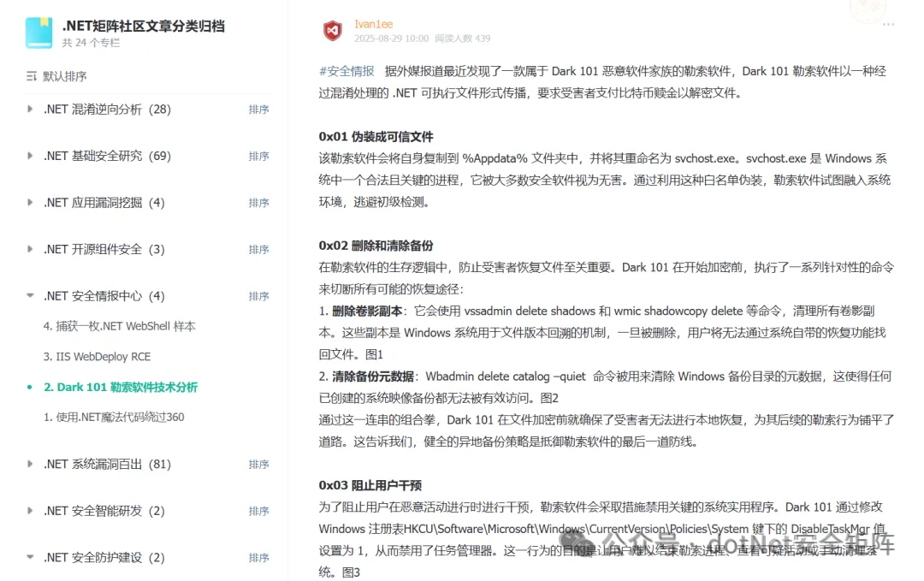This screenshot has width=924, height=581.
Task: Click the .NET 安全防护建设 (2) label
Action: (x=104, y=557)
